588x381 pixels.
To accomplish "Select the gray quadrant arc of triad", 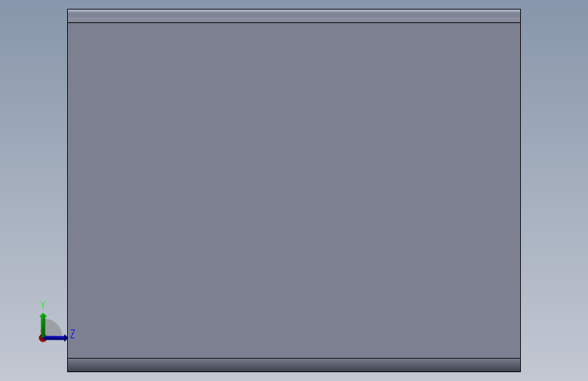I will (54, 327).
